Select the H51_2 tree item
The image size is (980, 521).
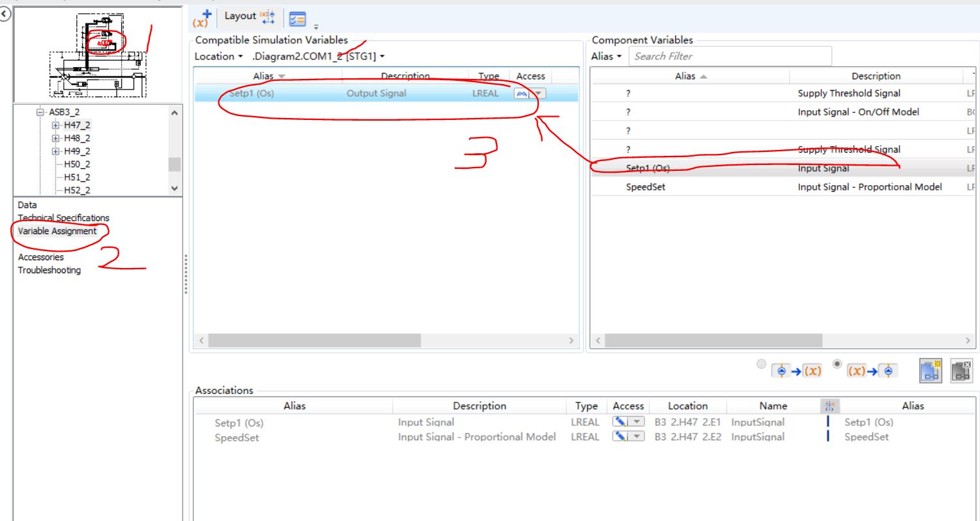pyautogui.click(x=77, y=177)
